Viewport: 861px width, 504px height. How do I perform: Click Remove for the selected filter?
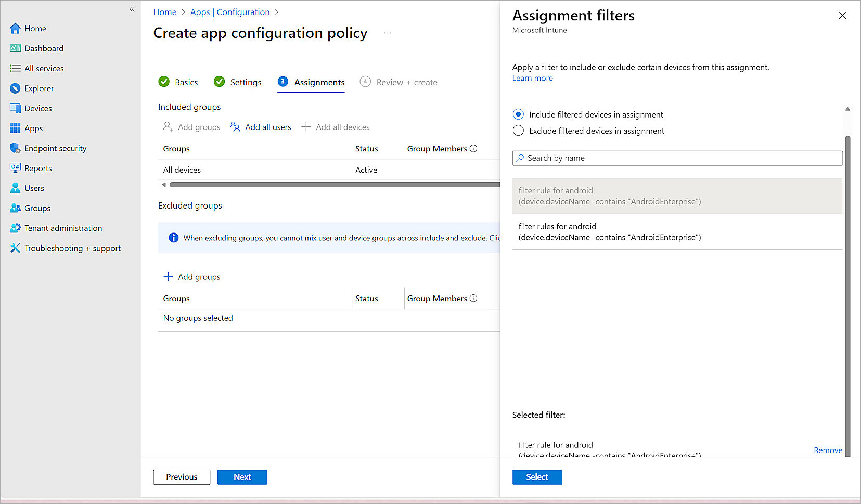coord(828,450)
